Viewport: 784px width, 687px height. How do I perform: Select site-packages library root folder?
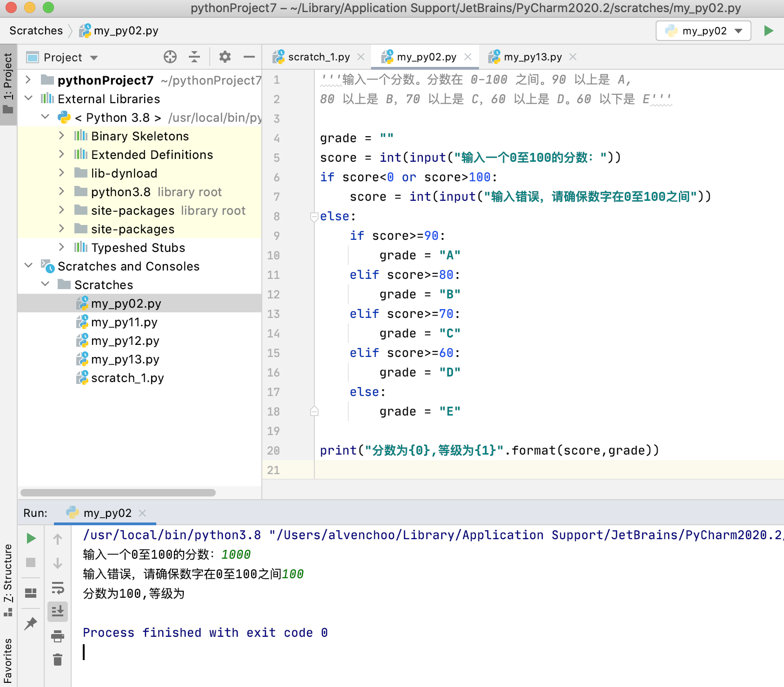[140, 210]
